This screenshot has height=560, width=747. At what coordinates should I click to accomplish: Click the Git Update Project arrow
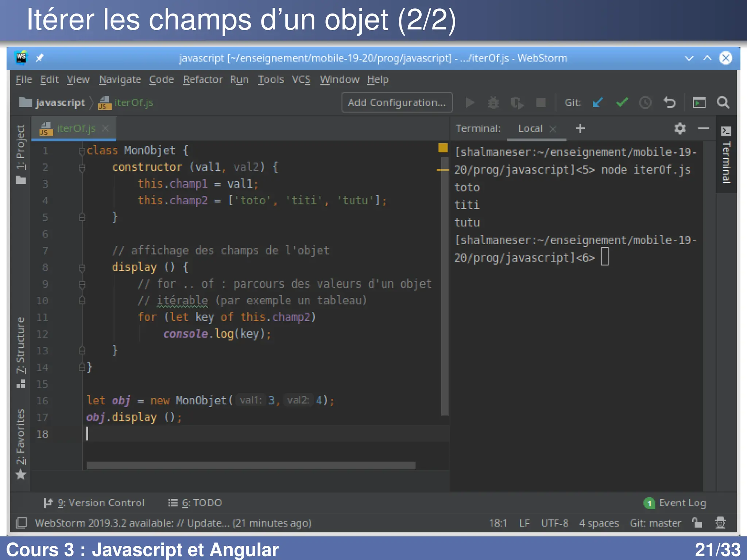coord(598,103)
